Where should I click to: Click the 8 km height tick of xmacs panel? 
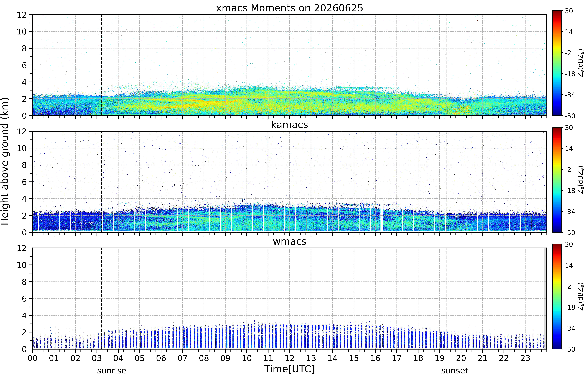(24, 48)
